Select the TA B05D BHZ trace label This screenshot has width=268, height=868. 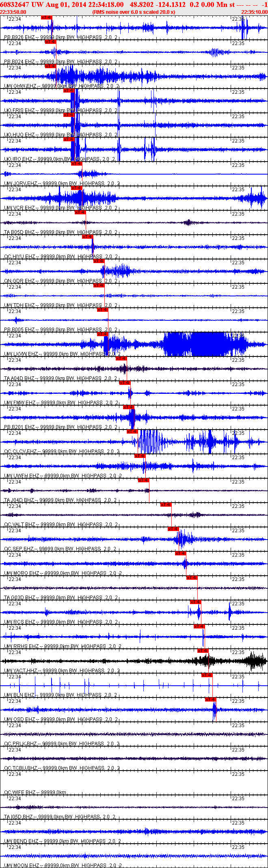pyautogui.click(x=61, y=232)
